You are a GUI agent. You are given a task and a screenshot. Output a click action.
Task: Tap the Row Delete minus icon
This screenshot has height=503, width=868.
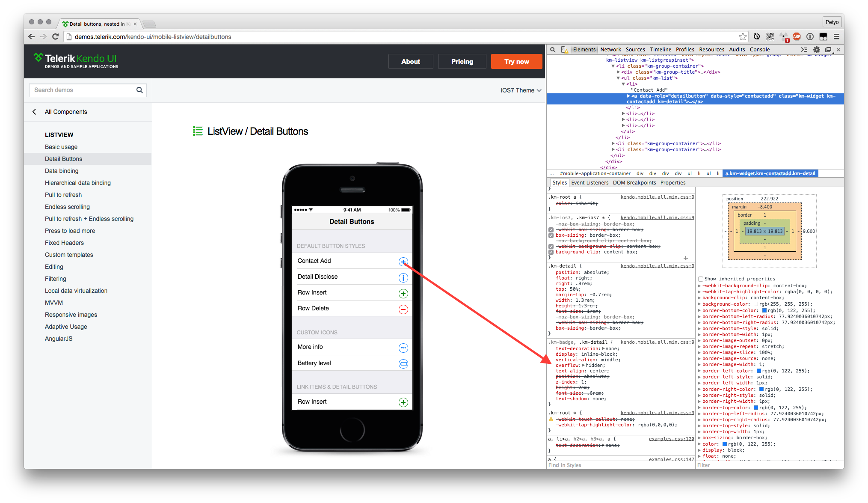coord(403,309)
